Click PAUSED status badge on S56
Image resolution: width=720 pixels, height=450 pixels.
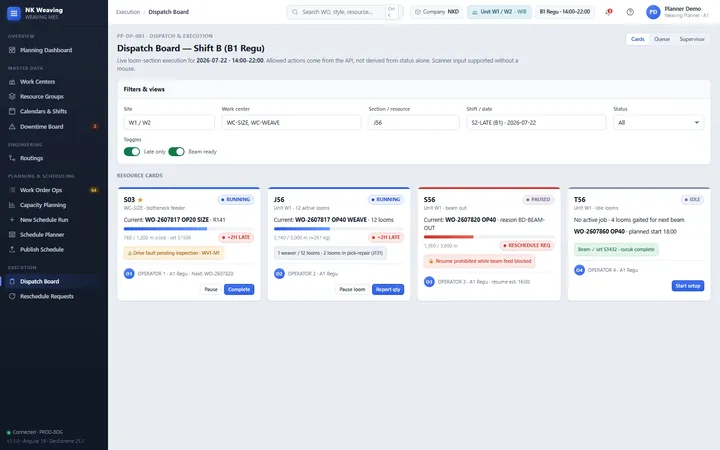(x=538, y=200)
